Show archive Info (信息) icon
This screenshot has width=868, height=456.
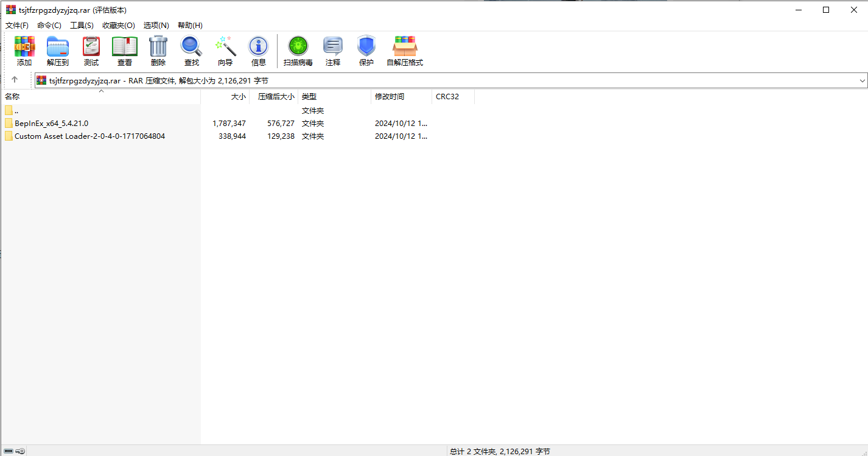(x=259, y=46)
